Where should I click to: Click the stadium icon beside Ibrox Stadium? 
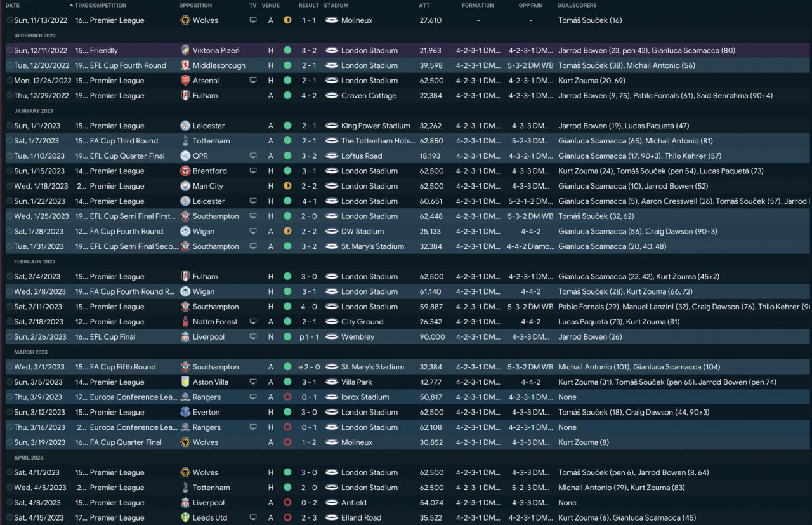(x=331, y=397)
